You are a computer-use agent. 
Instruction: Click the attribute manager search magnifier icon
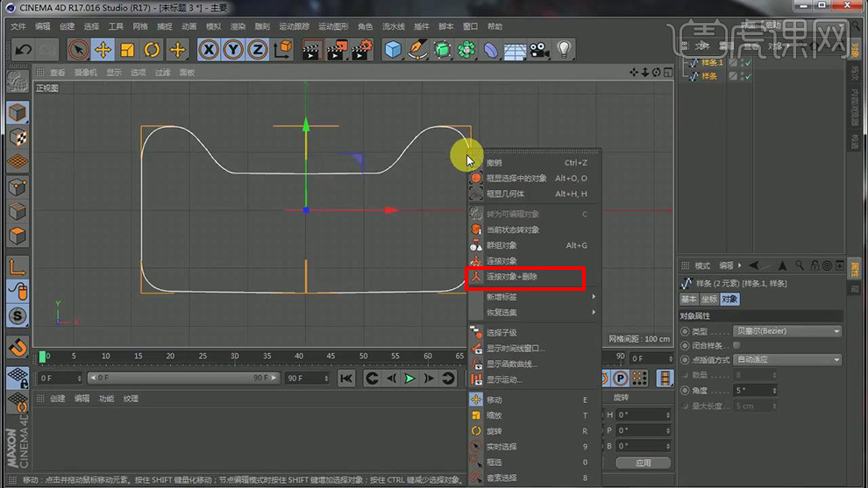(800, 265)
